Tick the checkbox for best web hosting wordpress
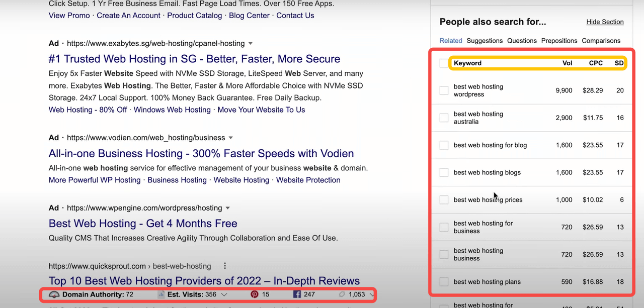The width and height of the screenshot is (644, 308). tap(444, 90)
